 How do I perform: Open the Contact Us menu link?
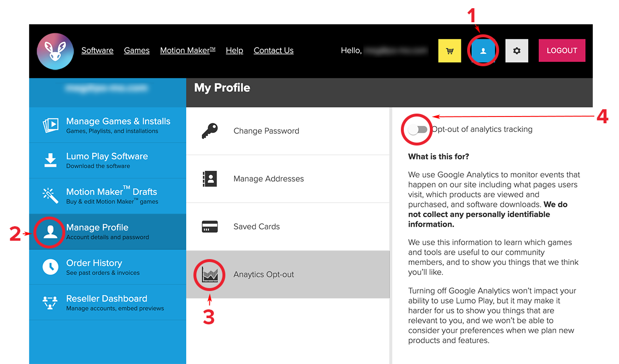point(274,50)
